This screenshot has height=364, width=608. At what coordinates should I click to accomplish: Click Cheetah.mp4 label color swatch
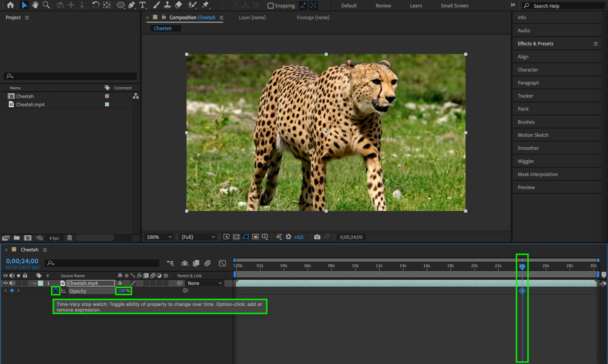[107, 104]
